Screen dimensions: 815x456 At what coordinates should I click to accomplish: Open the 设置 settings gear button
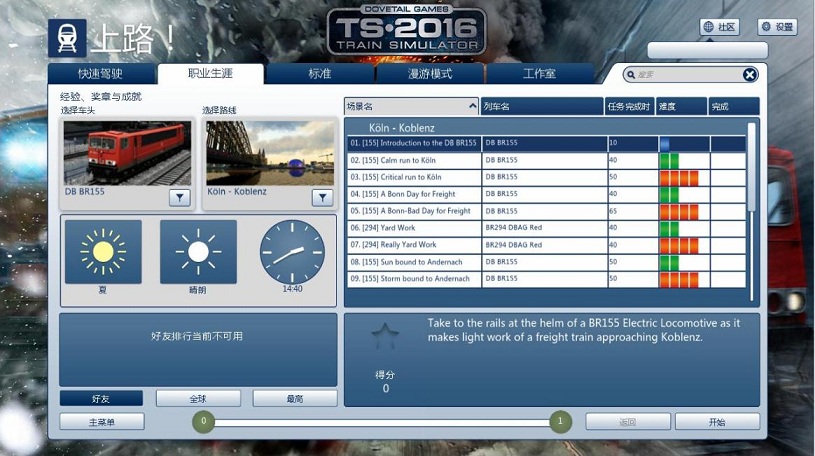click(x=778, y=27)
